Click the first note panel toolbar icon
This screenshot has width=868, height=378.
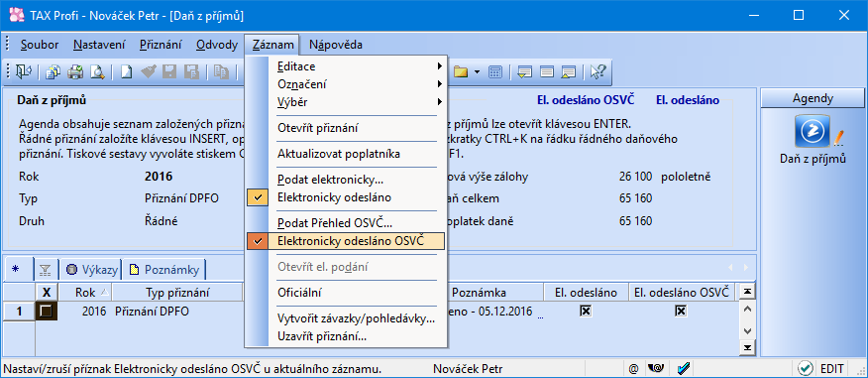[525, 71]
